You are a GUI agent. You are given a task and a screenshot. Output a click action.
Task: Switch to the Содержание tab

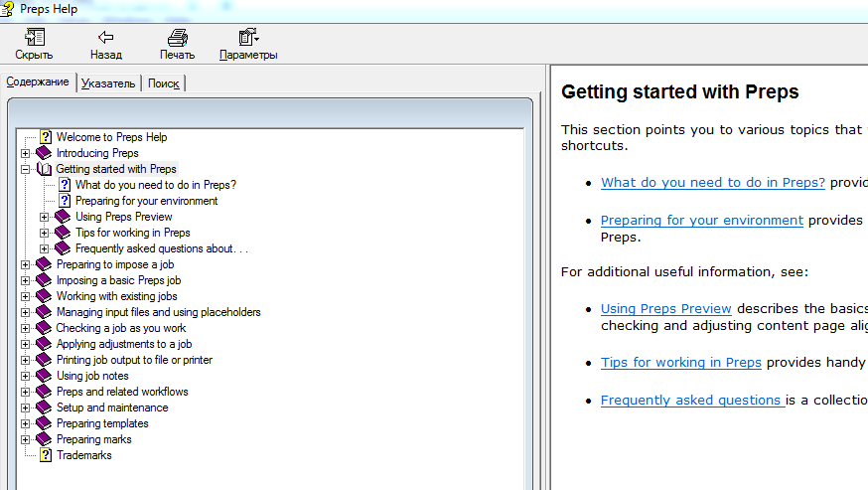pyautogui.click(x=38, y=82)
